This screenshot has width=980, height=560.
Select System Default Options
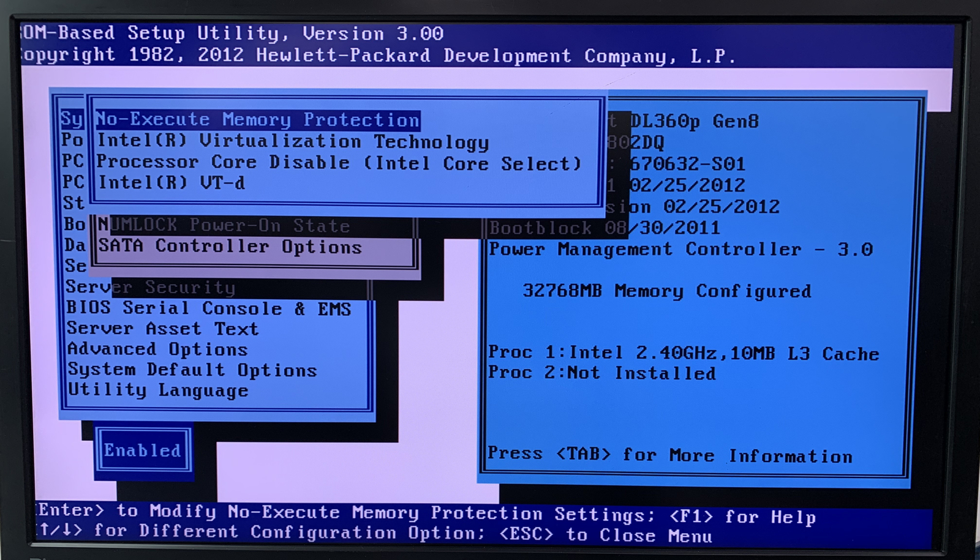pos(192,370)
